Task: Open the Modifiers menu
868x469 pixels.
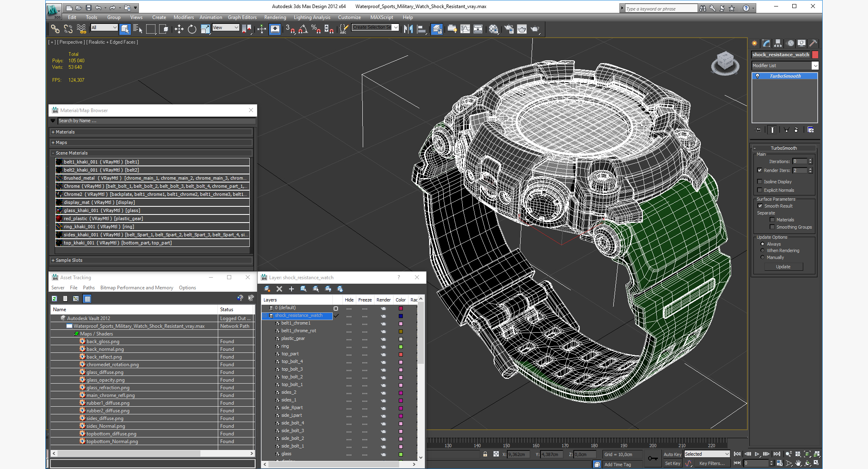Action: (183, 17)
